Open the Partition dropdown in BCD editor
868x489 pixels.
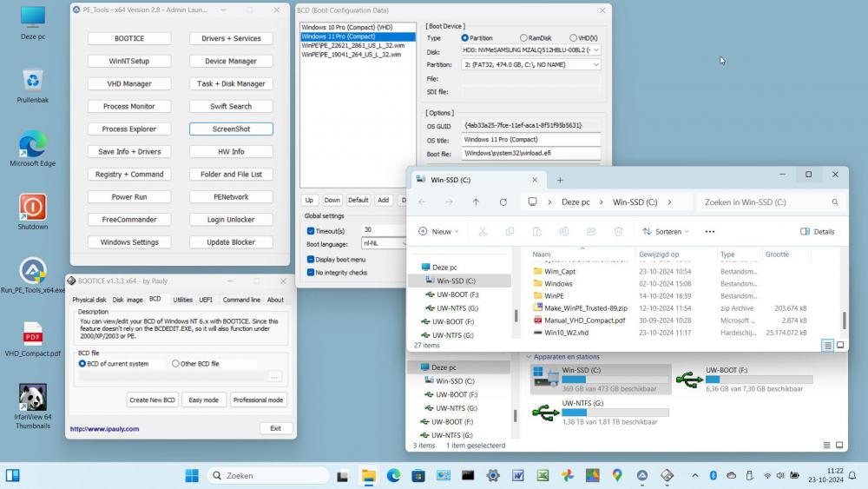coord(595,64)
